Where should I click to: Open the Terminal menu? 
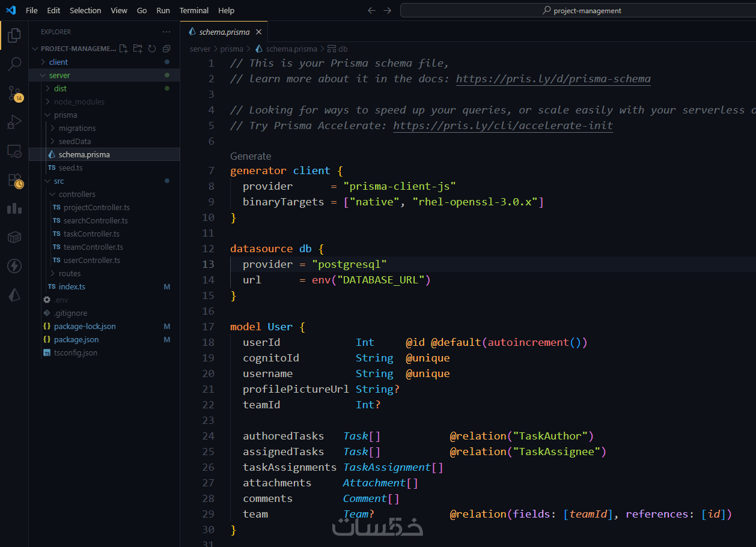194,10
